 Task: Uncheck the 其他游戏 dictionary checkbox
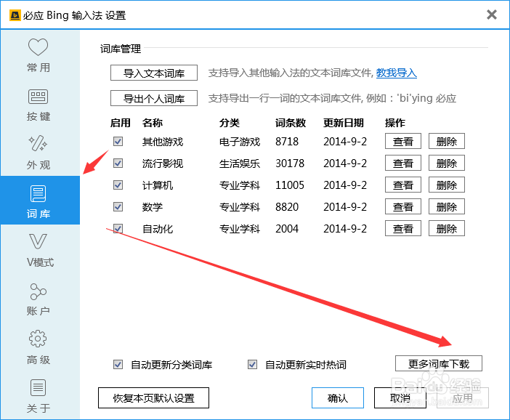pos(118,141)
